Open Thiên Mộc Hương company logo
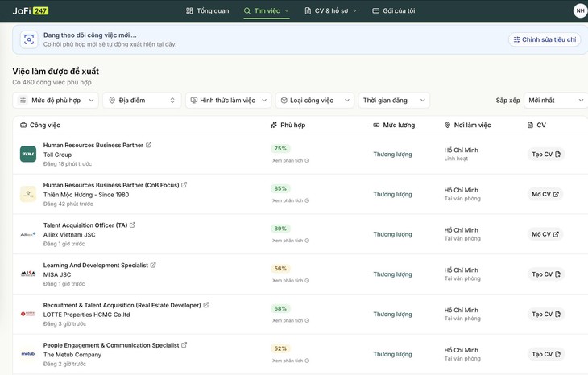Screen dimensions: 588x375 coord(28,194)
